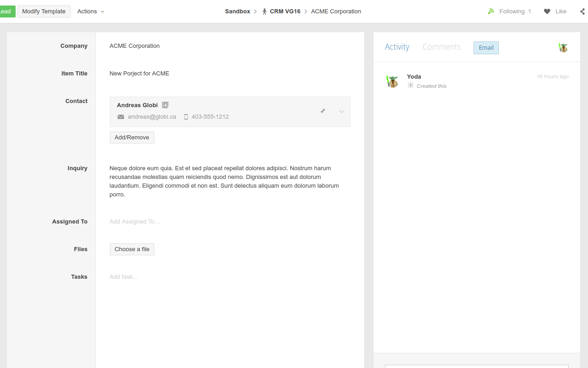
Task: Click Choose a file under Files
Action: tap(132, 249)
